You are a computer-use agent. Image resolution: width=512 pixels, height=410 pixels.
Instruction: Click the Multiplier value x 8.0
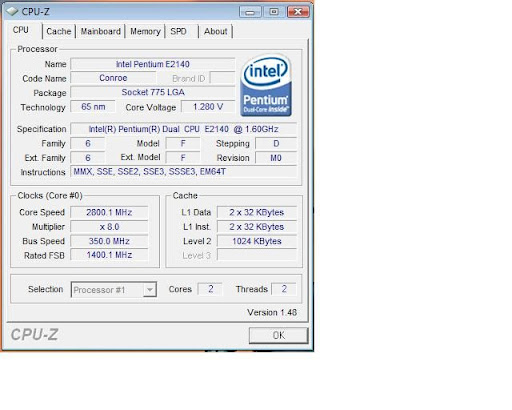point(109,227)
